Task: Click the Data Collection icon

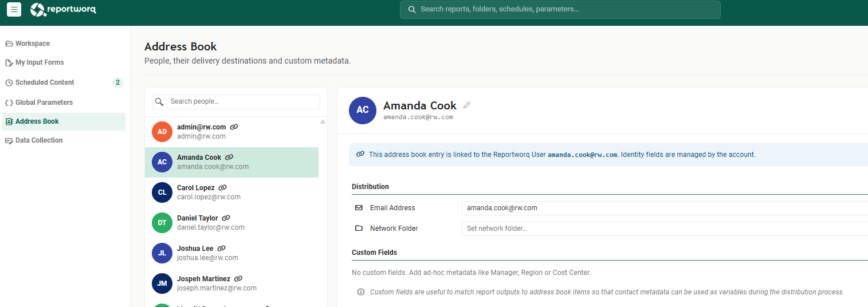Action: click(x=9, y=140)
